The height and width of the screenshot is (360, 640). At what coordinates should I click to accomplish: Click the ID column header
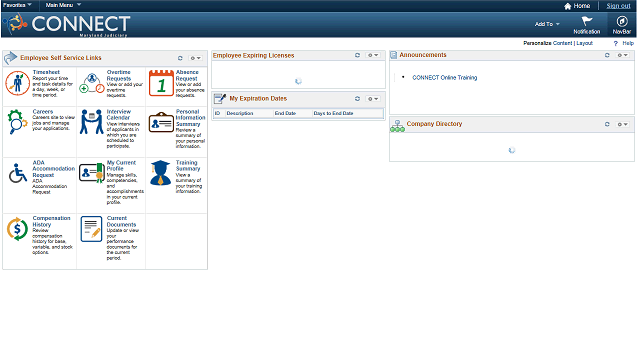point(218,113)
